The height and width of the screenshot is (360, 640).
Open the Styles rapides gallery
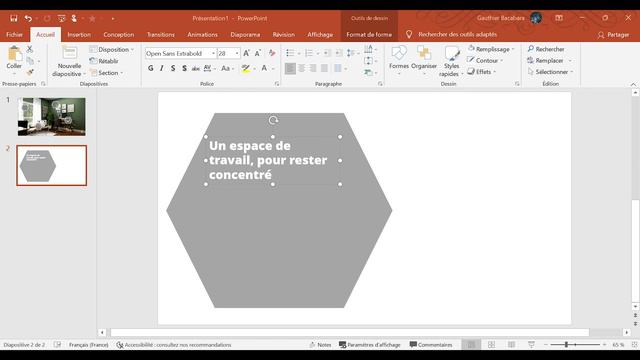[x=451, y=61]
